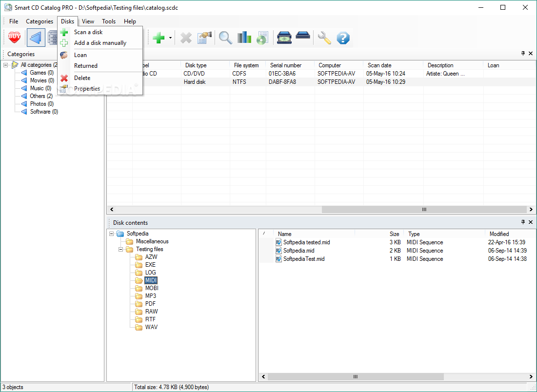
Task: Choose Add a disk manually
Action: point(99,43)
